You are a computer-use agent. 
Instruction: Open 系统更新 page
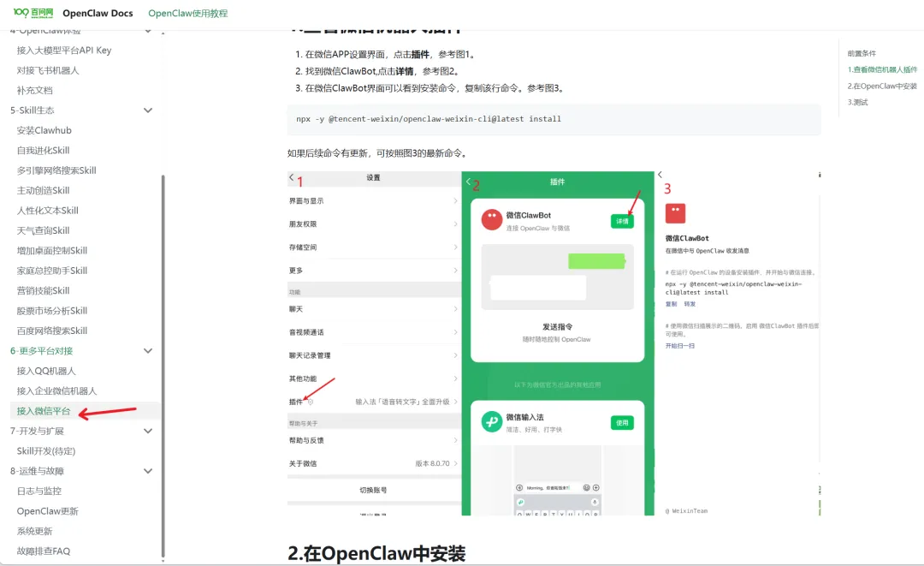35,531
